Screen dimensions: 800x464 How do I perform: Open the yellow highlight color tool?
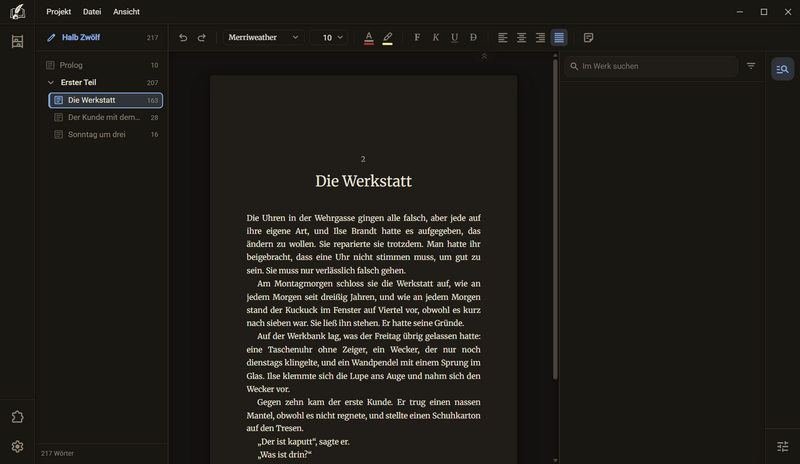point(388,38)
